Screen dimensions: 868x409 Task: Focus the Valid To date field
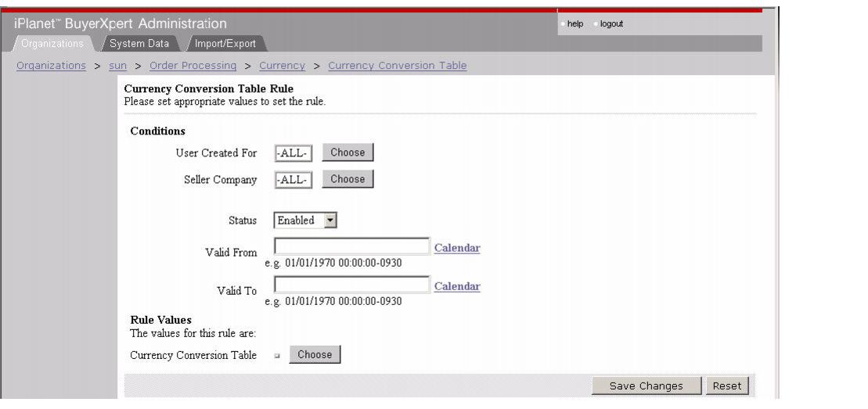[x=352, y=285]
